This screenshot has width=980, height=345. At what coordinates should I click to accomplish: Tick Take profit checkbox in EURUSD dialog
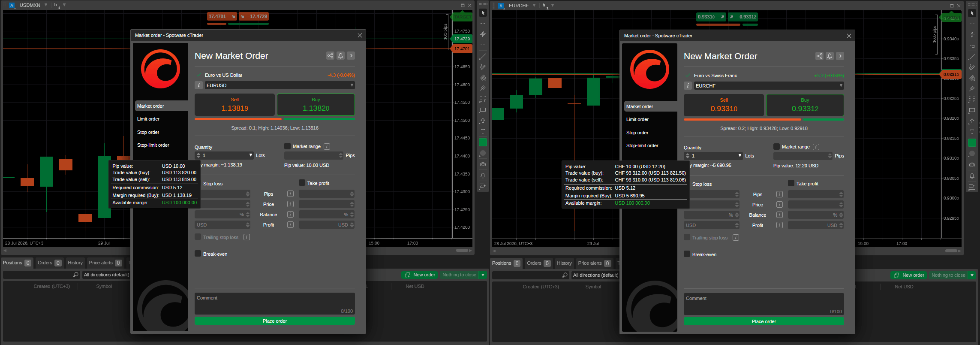(x=302, y=183)
